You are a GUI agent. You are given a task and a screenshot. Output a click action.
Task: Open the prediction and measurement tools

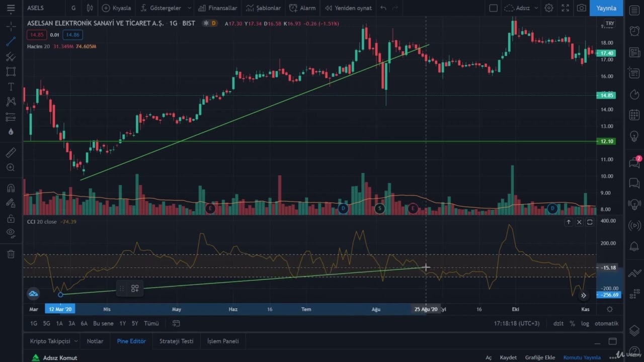(x=11, y=117)
